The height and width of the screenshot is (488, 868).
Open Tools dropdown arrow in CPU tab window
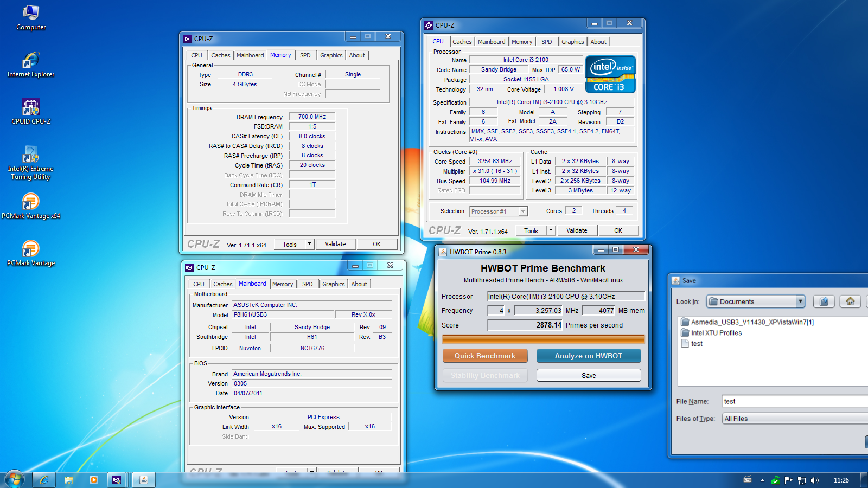click(x=551, y=230)
